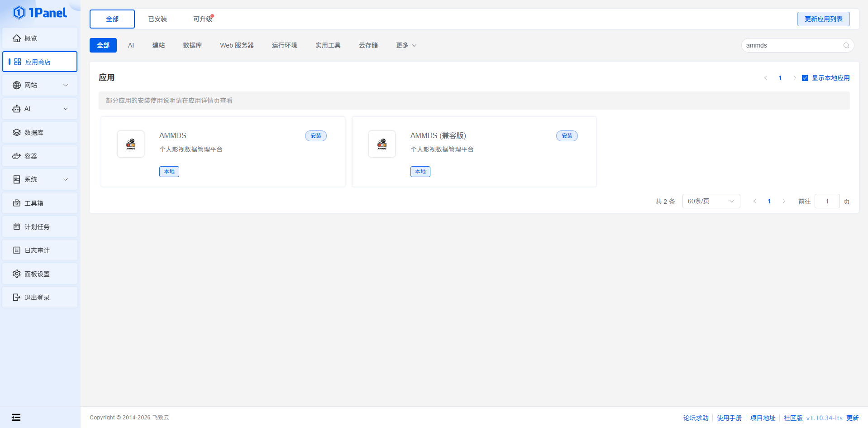
Task: Open the 60条/页 page size dropdown
Action: pyautogui.click(x=711, y=201)
